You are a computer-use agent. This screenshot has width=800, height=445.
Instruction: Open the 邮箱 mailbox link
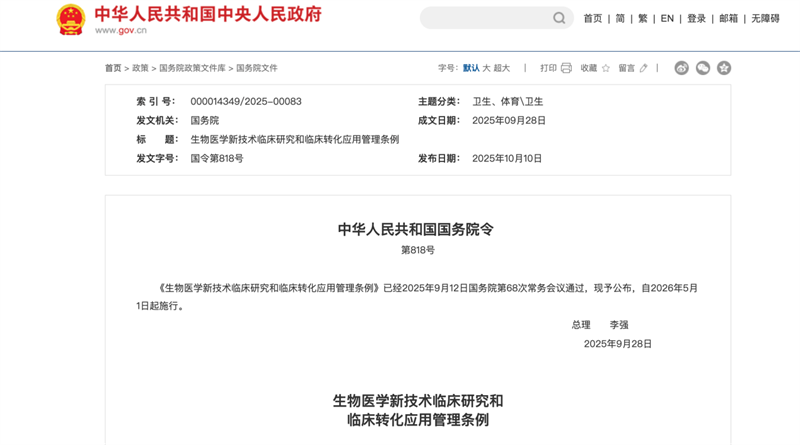click(728, 18)
